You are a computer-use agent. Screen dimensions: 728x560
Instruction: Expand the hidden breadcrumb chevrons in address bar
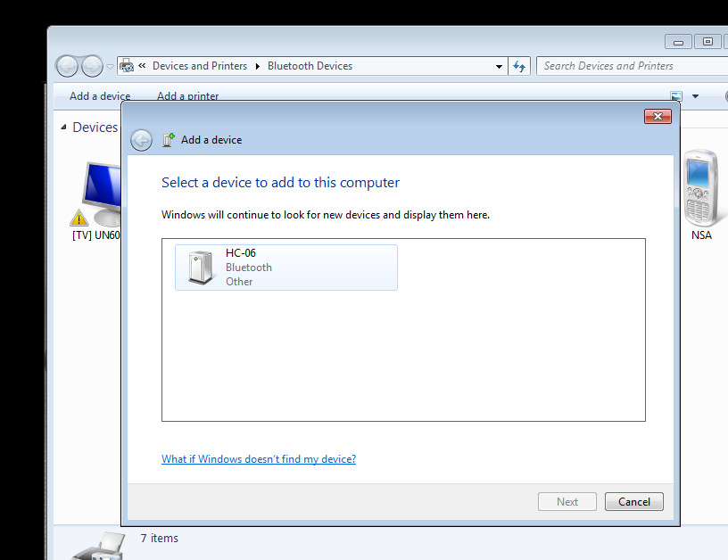point(142,66)
